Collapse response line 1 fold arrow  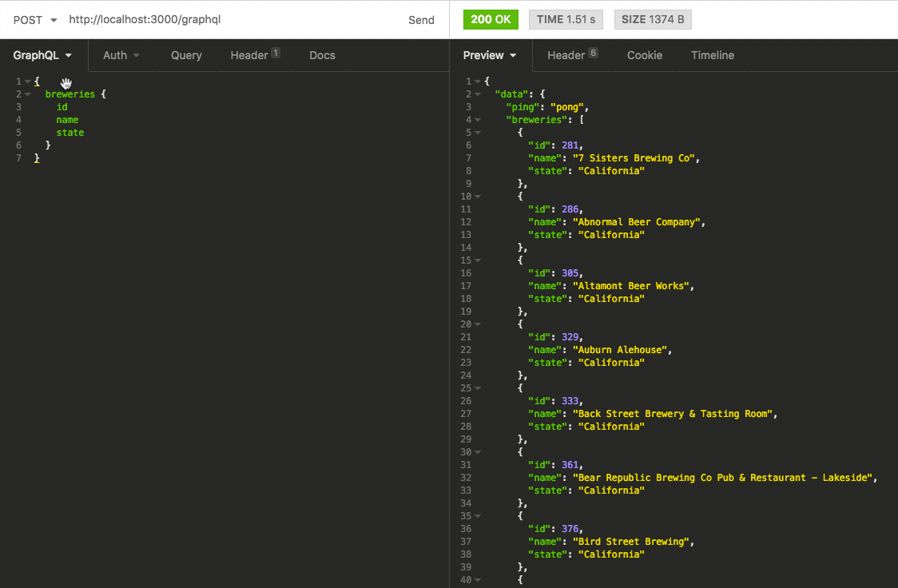478,81
